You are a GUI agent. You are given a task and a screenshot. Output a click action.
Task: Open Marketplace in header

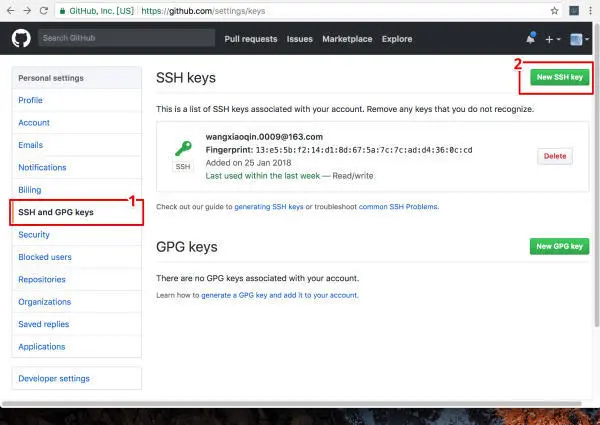(x=347, y=39)
